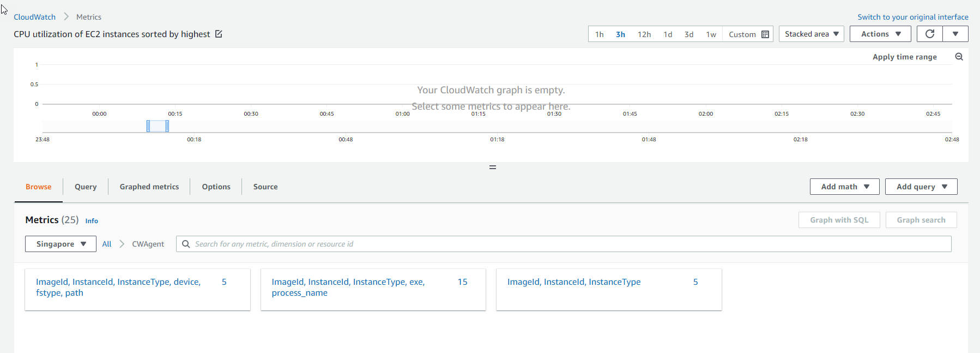Select the 1w time range
The height and width of the screenshot is (353, 980).
[711, 34]
